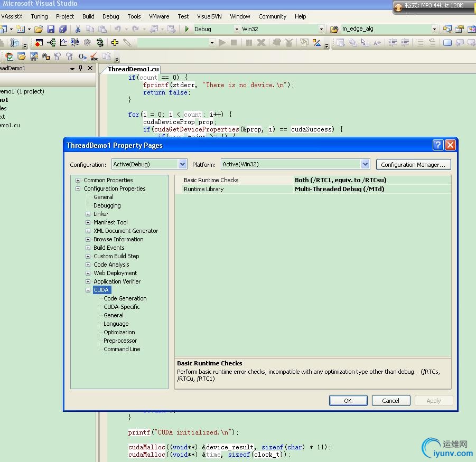The image size is (476, 462).
Task: Click the Cut scissors icon
Action: [78, 29]
